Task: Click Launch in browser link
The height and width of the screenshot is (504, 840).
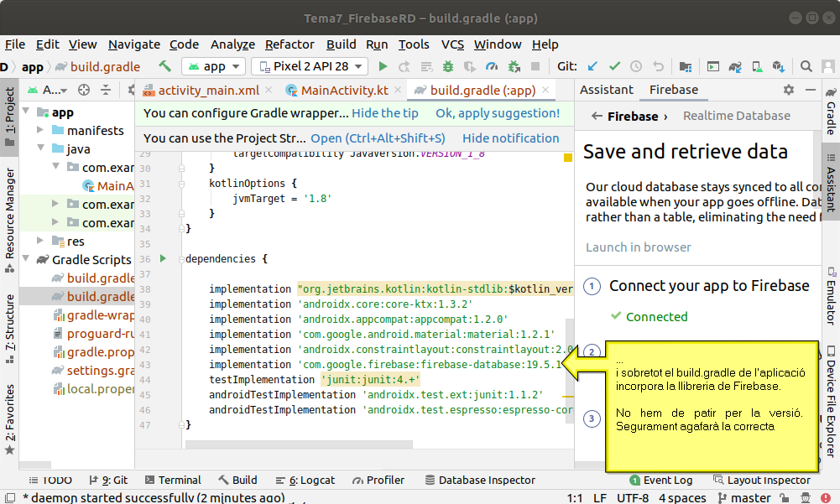Action: tap(638, 247)
